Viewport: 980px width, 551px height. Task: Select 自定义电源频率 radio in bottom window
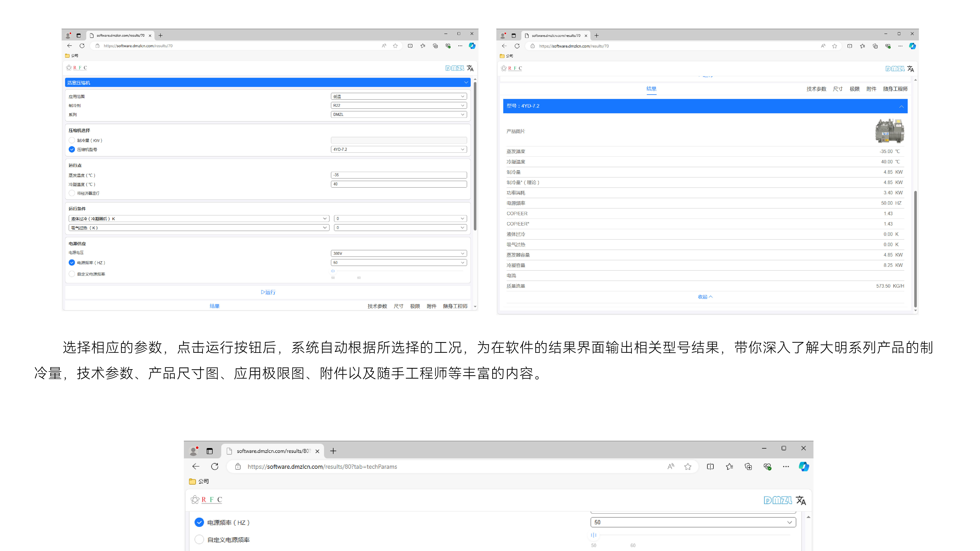point(199,540)
